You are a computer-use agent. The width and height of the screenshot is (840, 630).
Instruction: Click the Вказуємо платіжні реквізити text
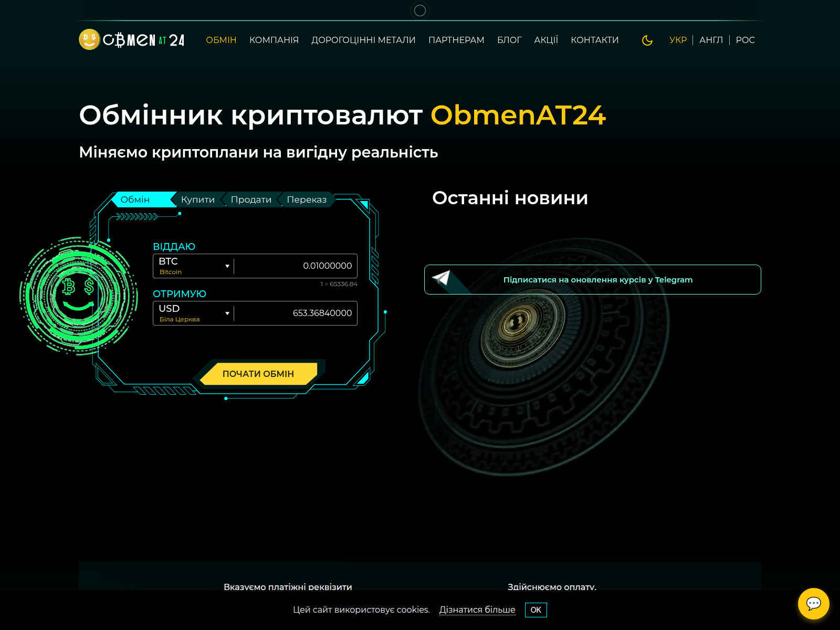[x=288, y=586]
